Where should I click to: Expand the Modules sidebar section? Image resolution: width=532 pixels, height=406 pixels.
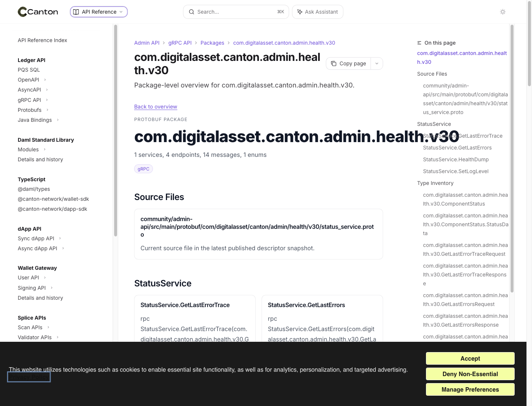click(x=45, y=149)
